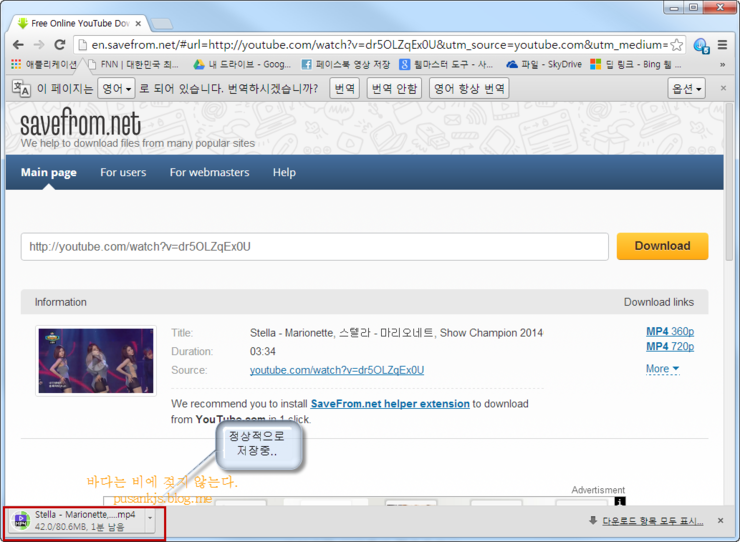Open the Bing deep link bookmark

pos(636,64)
